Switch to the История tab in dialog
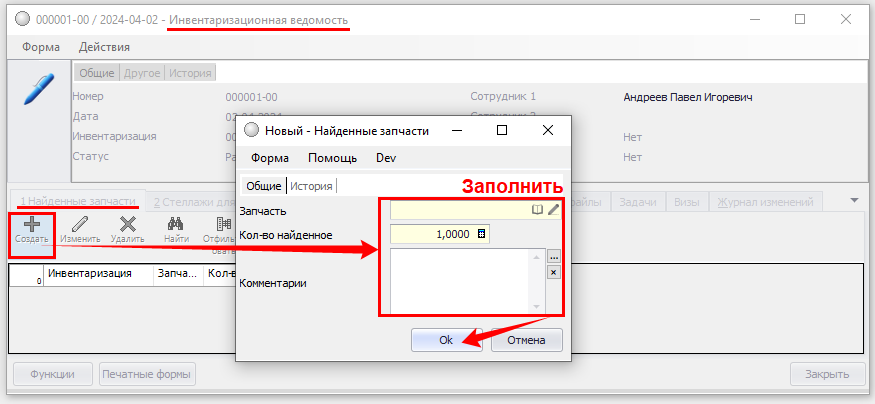Screen dimensions: 875x404 tap(311, 185)
